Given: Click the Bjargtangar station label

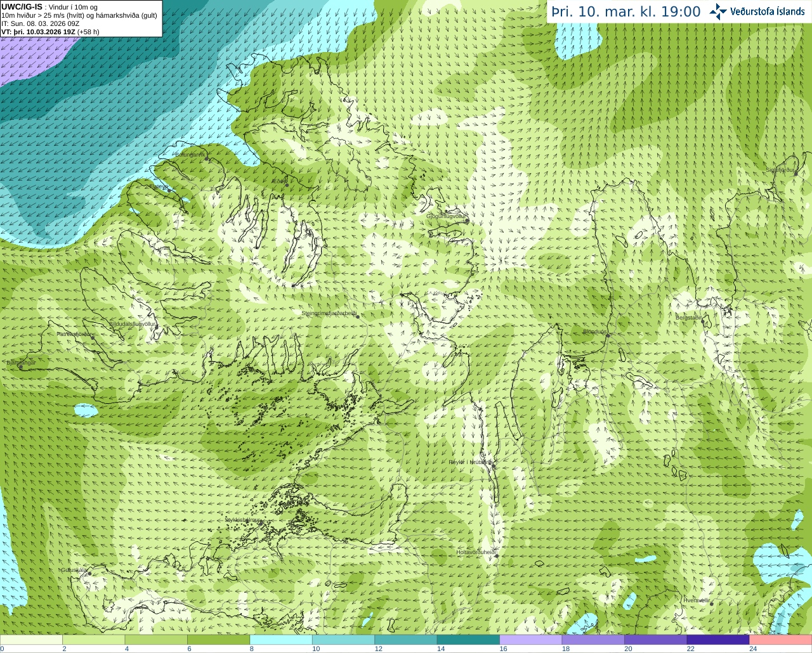Looking at the screenshot, I should pyautogui.click(x=21, y=363).
